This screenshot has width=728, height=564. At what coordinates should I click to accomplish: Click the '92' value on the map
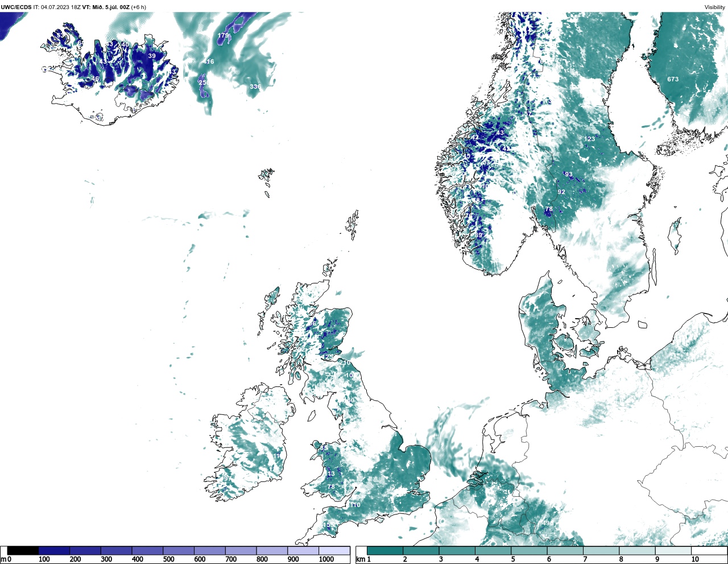coord(561,192)
